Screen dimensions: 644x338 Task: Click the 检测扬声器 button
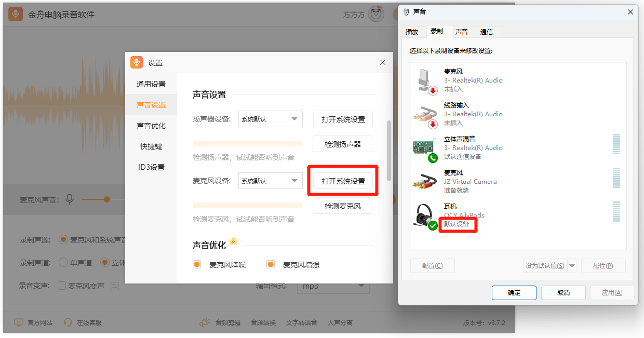coord(342,144)
